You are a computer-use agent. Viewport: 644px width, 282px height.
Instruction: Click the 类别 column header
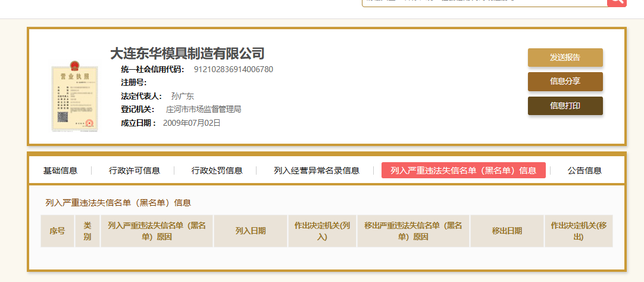[87, 231]
